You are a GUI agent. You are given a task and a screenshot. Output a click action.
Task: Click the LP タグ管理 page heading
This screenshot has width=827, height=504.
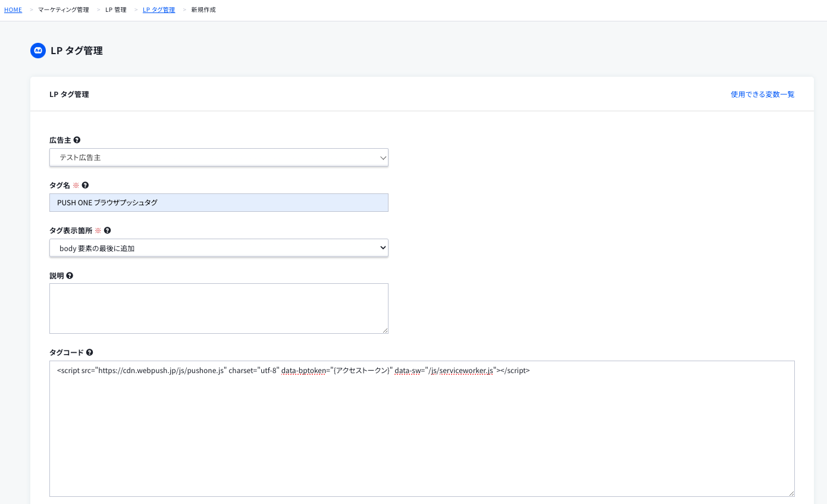(x=77, y=51)
